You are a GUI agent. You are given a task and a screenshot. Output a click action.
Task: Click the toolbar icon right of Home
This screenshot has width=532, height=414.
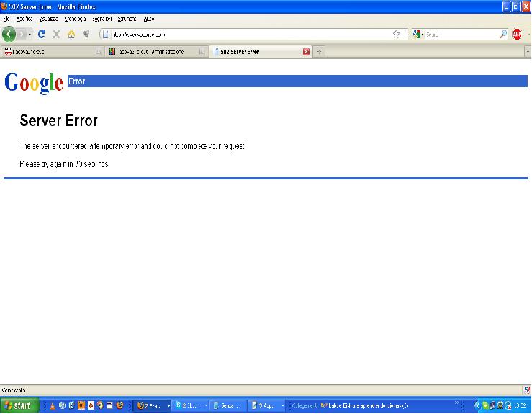86,34
